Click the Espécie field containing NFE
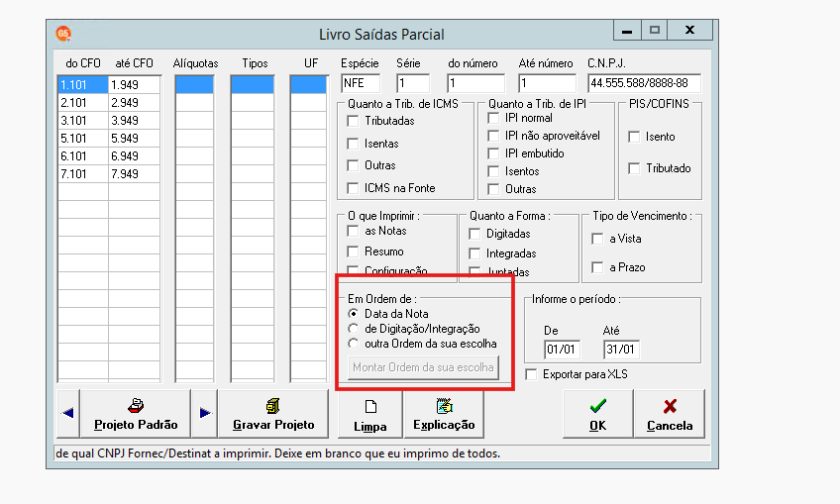This screenshot has width=840, height=504. [x=361, y=83]
